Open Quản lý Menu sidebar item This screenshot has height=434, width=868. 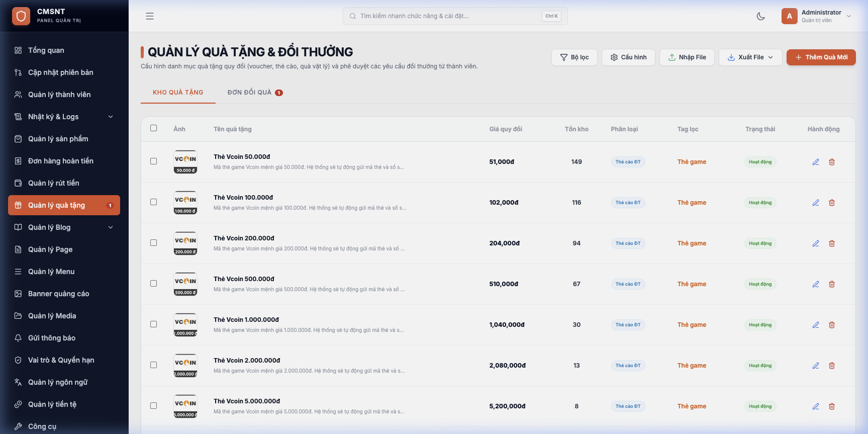(64, 272)
